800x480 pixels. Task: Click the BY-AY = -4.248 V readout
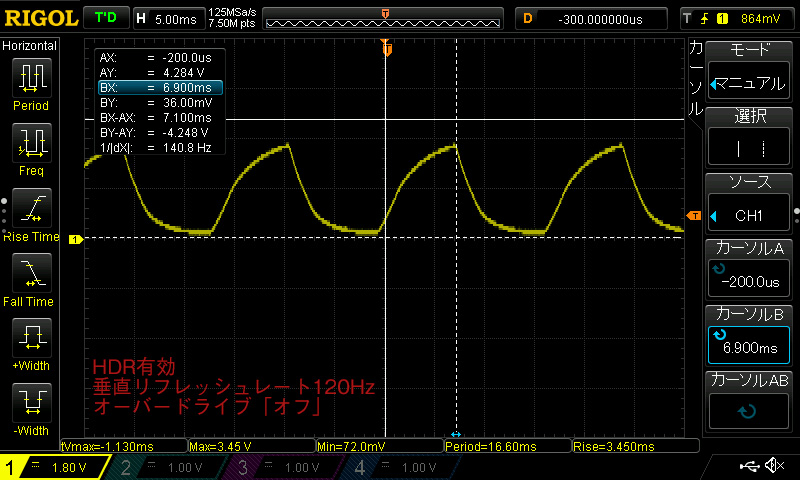[x=154, y=133]
